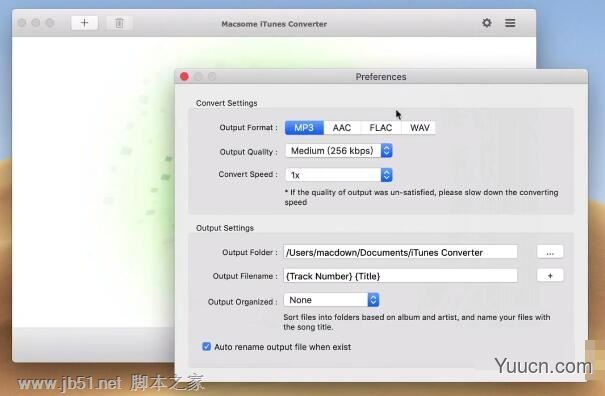Click the add files plus button in main toolbar

click(84, 23)
